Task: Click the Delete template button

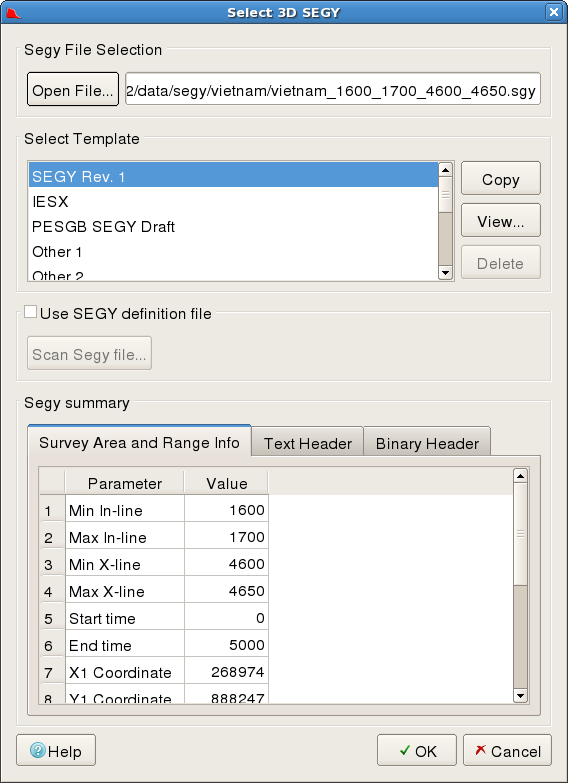Action: coord(501,262)
